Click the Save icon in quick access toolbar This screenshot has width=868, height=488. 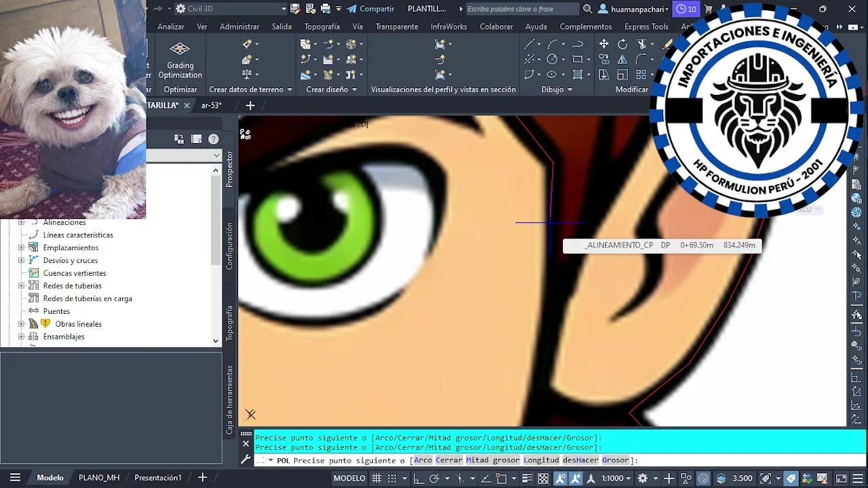click(x=295, y=9)
